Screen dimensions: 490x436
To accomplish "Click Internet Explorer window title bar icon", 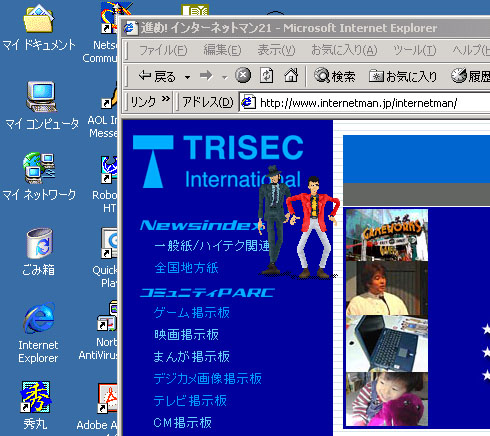I will 130,28.
